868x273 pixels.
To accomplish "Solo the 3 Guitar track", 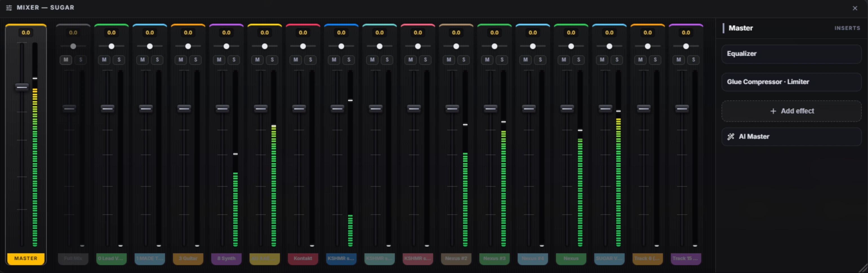I will [196, 60].
